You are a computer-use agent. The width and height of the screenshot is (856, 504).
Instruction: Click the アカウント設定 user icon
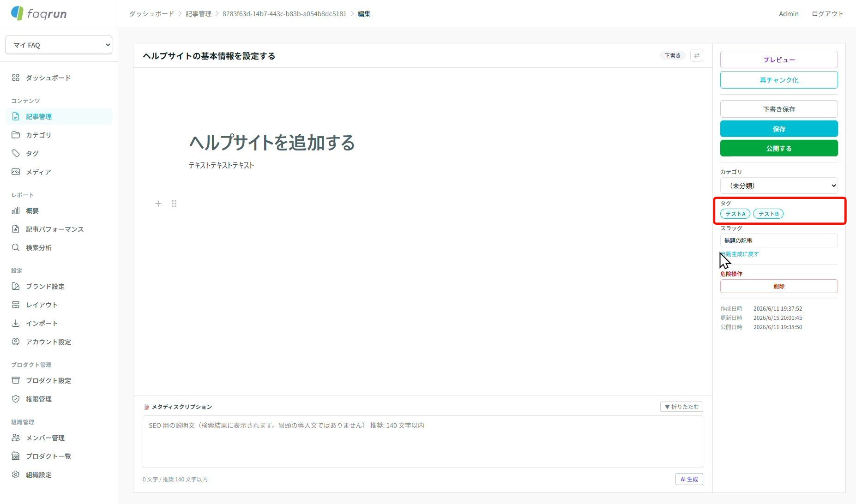16,342
